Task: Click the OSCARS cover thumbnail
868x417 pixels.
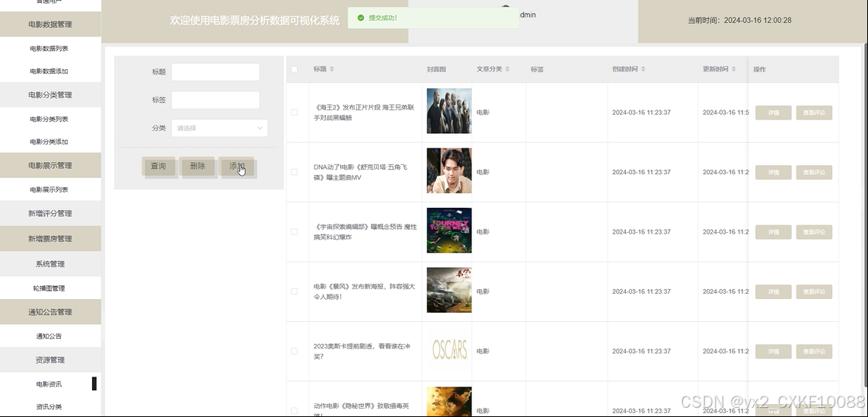Action: 449,350
